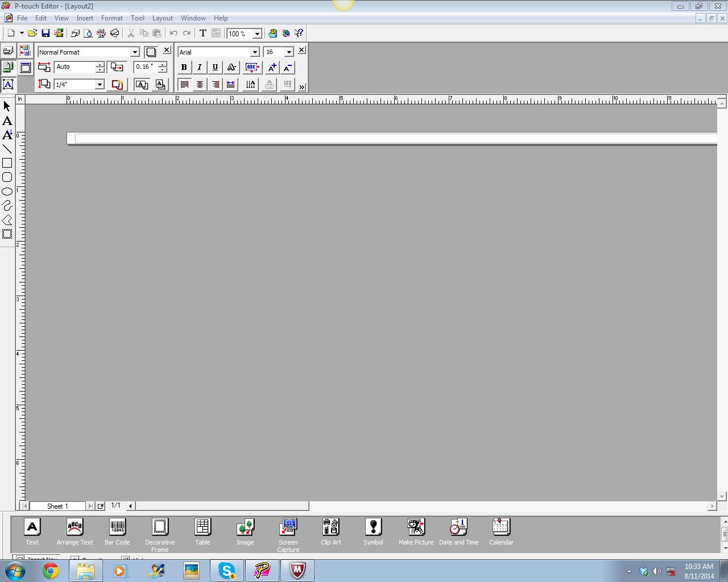The width and height of the screenshot is (728, 582).
Task: Open Google Chrome from the taskbar
Action: tap(51, 571)
